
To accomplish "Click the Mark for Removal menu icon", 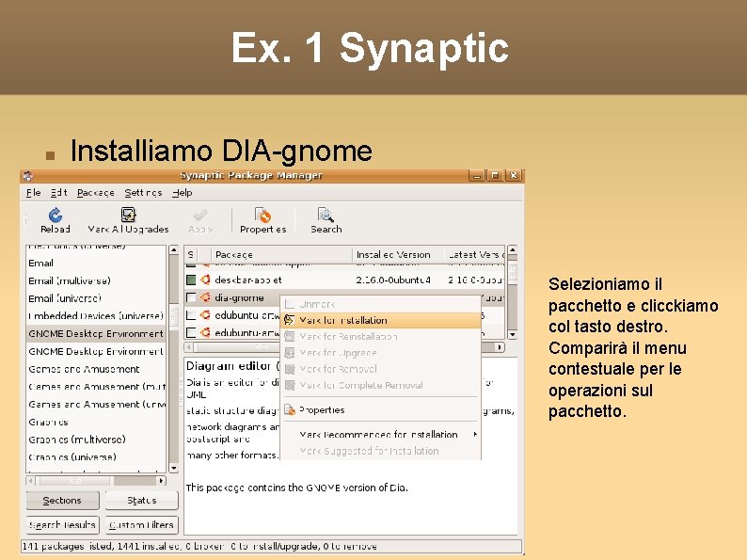I will coord(289,369).
